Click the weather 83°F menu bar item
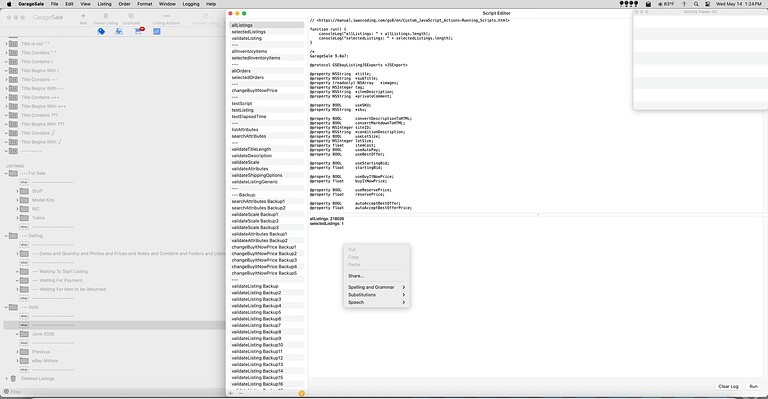The image size is (768, 399). (666, 4)
